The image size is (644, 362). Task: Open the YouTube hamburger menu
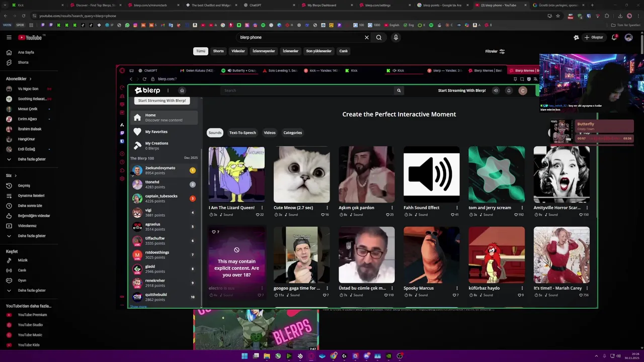[x=9, y=37]
